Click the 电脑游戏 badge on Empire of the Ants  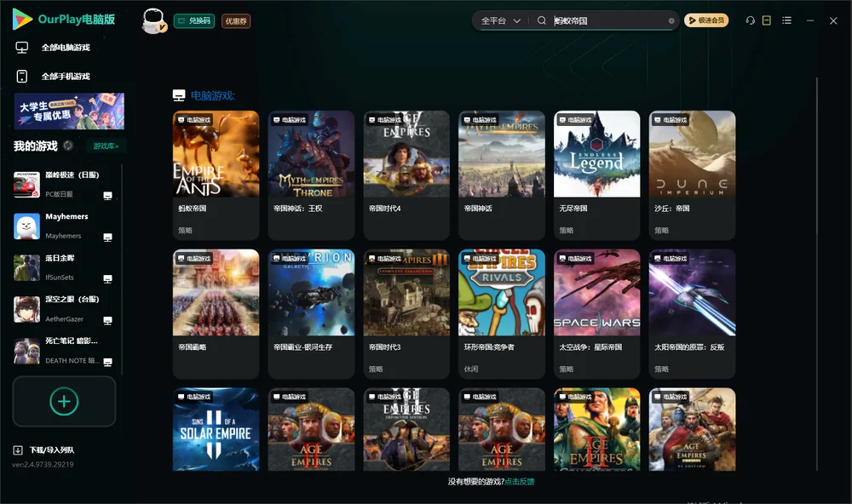(x=194, y=119)
